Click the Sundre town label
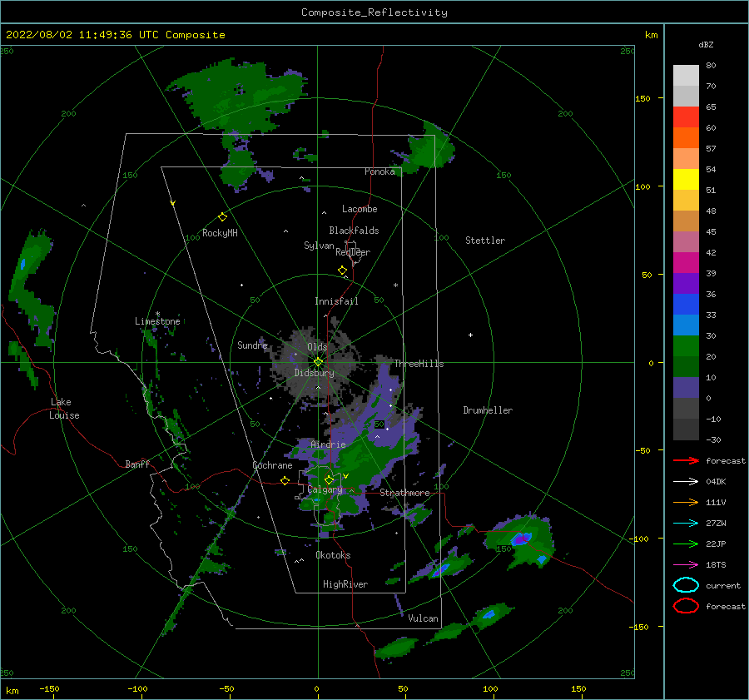This screenshot has height=700, width=749. pos(252,345)
